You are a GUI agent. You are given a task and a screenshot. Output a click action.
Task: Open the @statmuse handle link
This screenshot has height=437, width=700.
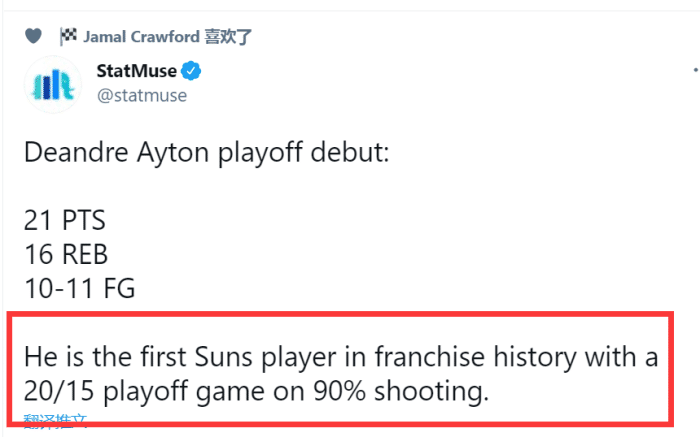tap(140, 95)
